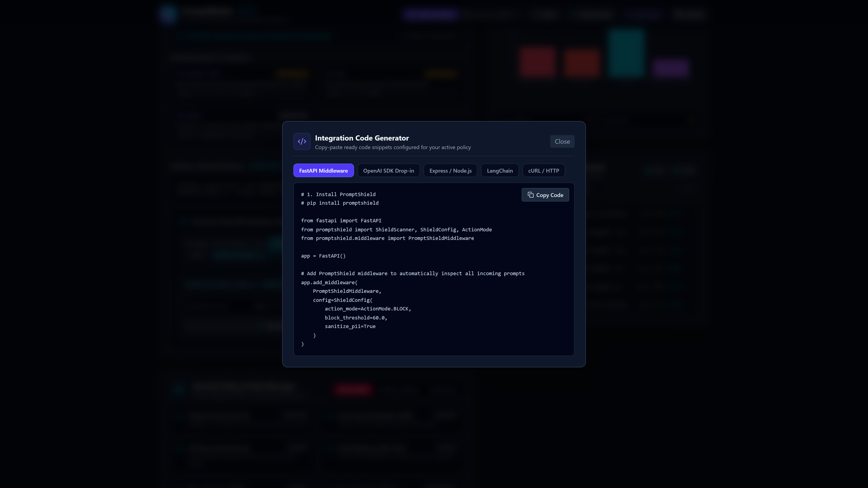Click the 'app.add_middleware(' line
This screenshot has width=868, height=488.
pyautogui.click(x=329, y=283)
